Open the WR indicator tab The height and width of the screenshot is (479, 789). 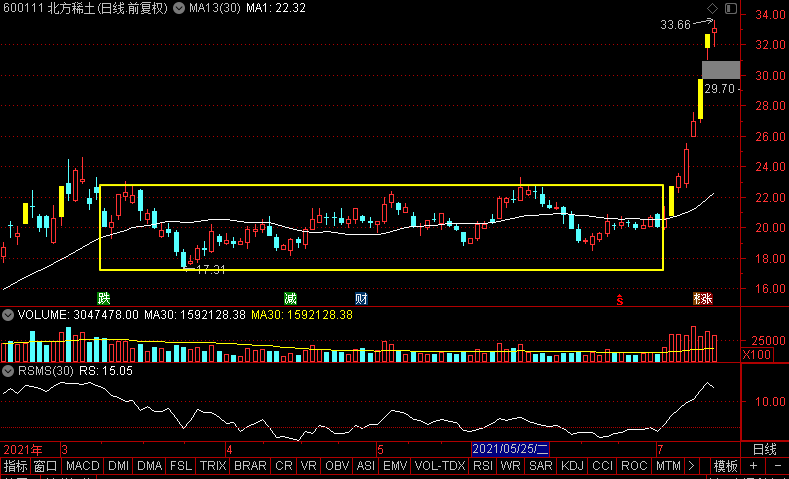pyautogui.click(x=511, y=465)
